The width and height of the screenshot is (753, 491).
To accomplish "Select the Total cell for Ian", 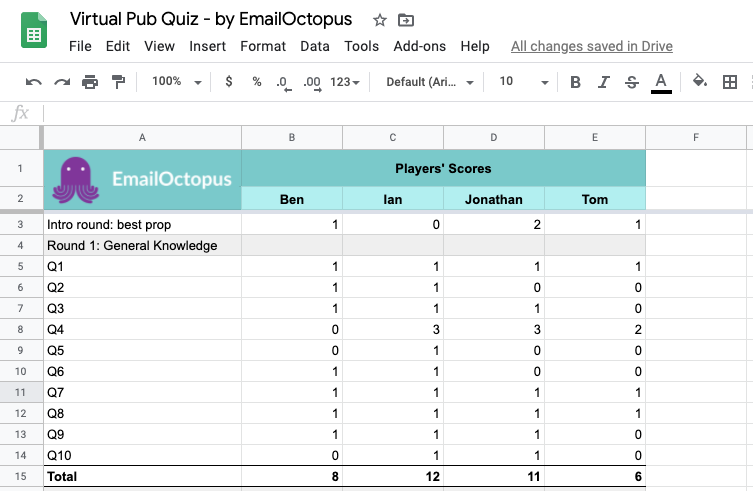I will pos(393,478).
